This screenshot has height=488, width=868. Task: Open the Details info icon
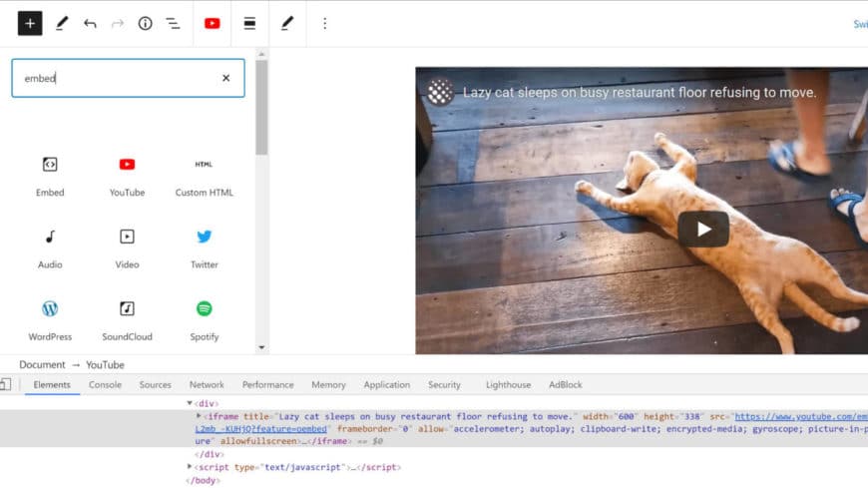[x=146, y=23]
